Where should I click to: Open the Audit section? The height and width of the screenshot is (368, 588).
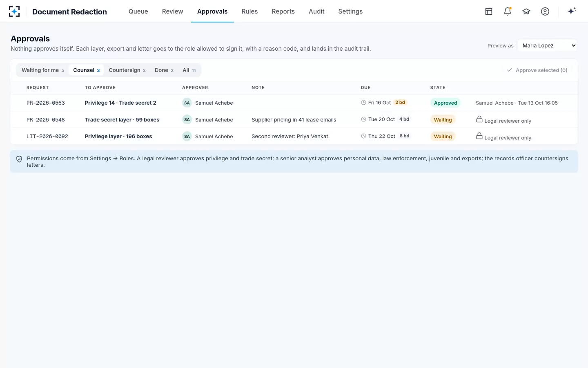click(x=316, y=11)
